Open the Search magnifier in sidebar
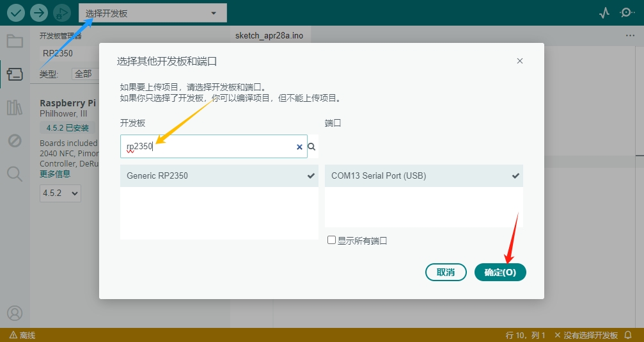 point(15,174)
